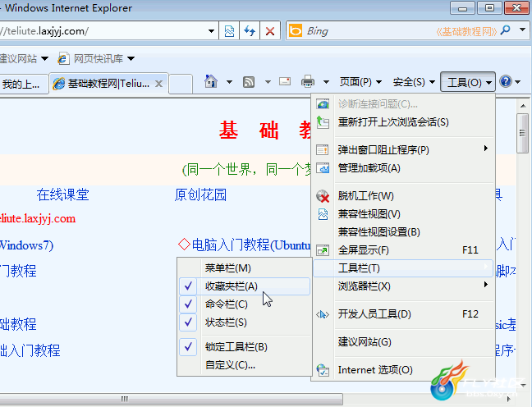Enable 菜单栏(M) in toolbar submenu

[245, 268]
